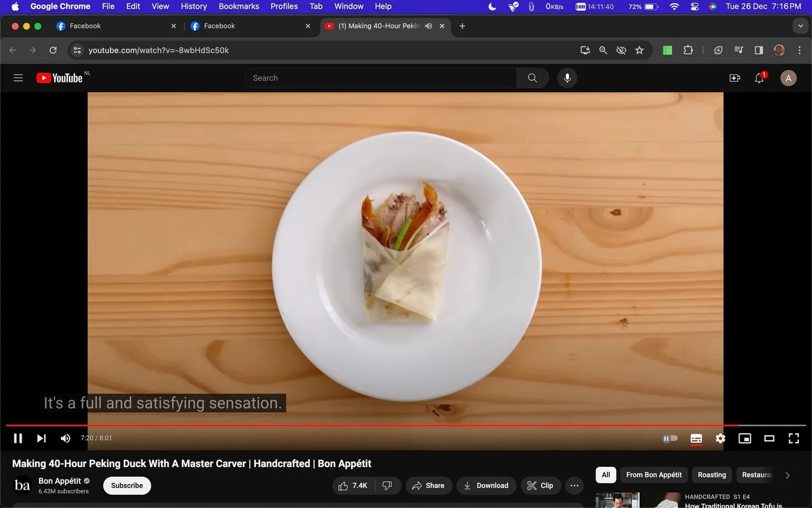The image size is (812, 508).
Task: Dislike the video
Action: (x=387, y=485)
